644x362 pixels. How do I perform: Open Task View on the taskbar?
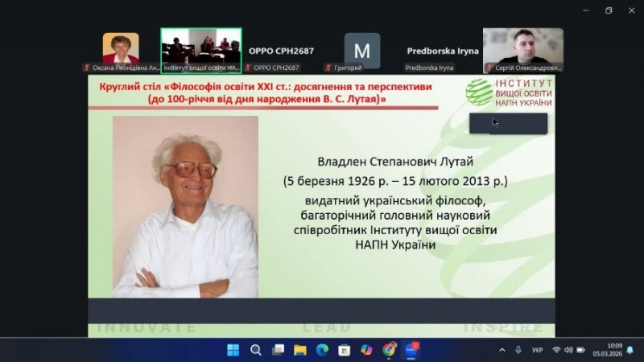tap(278, 350)
